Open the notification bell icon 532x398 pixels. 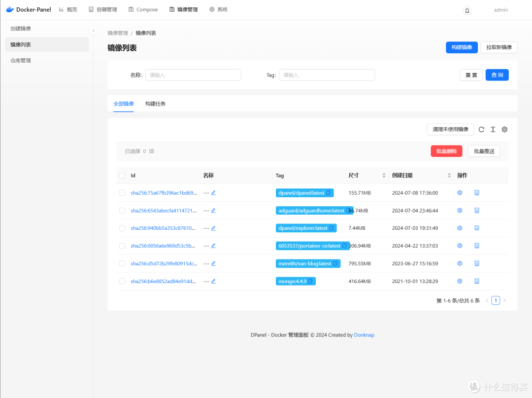coord(466,10)
